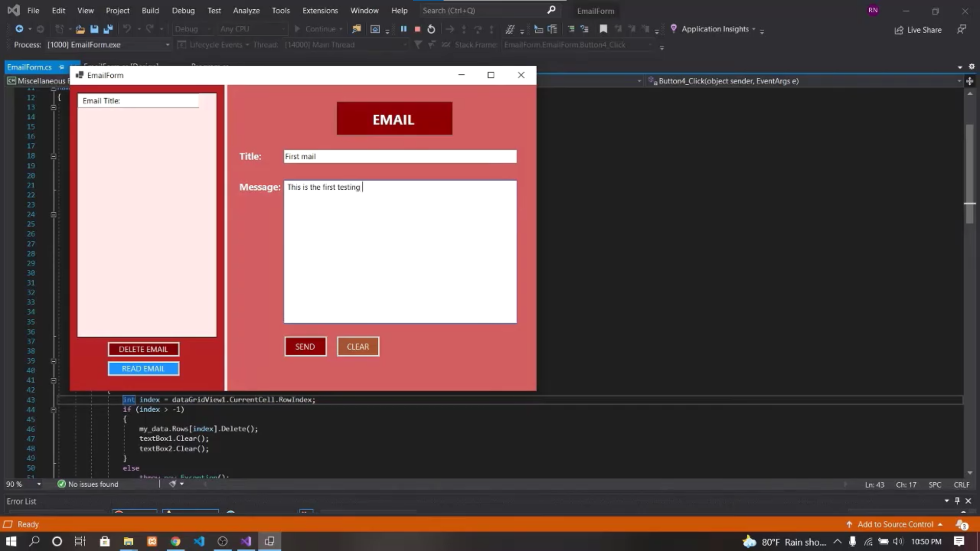Stop debugging with red square icon
This screenshot has width=980, height=551.
click(418, 29)
